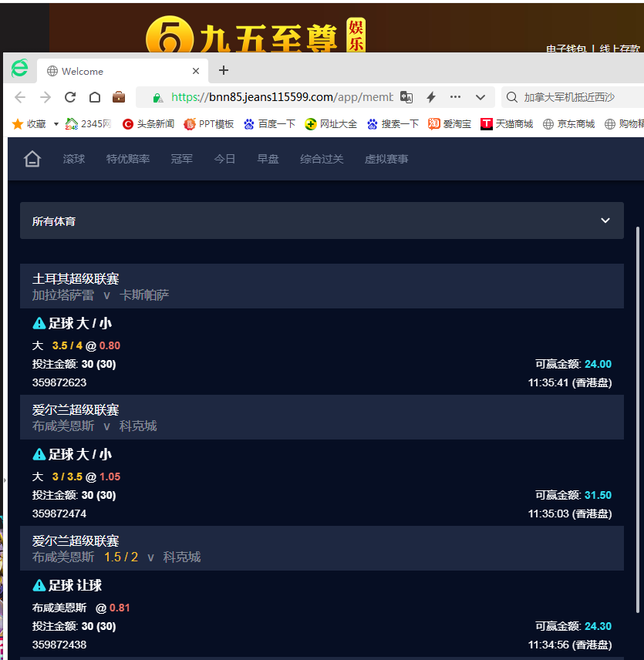
Task: Click the site home icon
Action: (x=32, y=159)
